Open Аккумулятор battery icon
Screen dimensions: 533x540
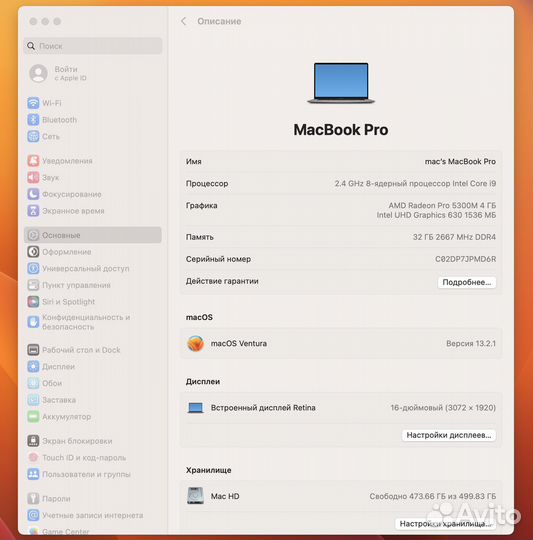click(x=33, y=417)
